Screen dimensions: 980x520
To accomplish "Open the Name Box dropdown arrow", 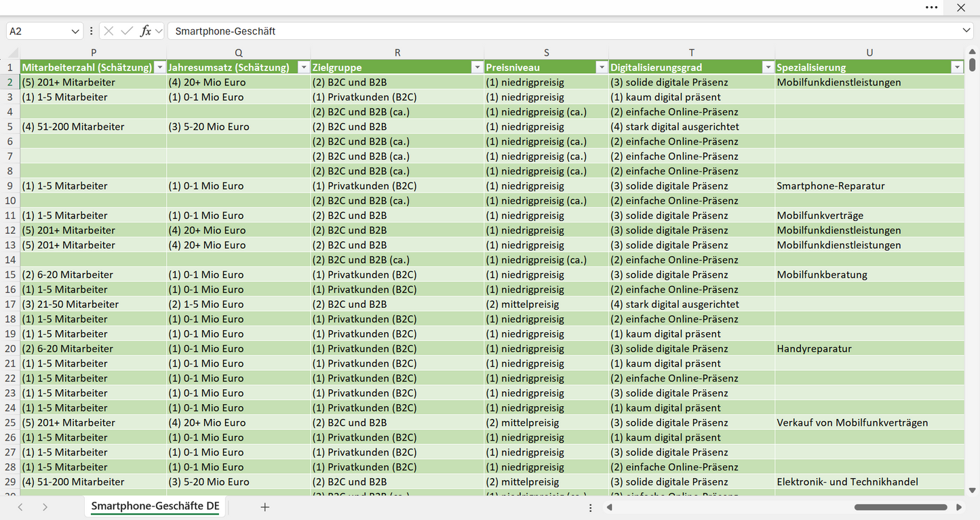I will tap(75, 31).
